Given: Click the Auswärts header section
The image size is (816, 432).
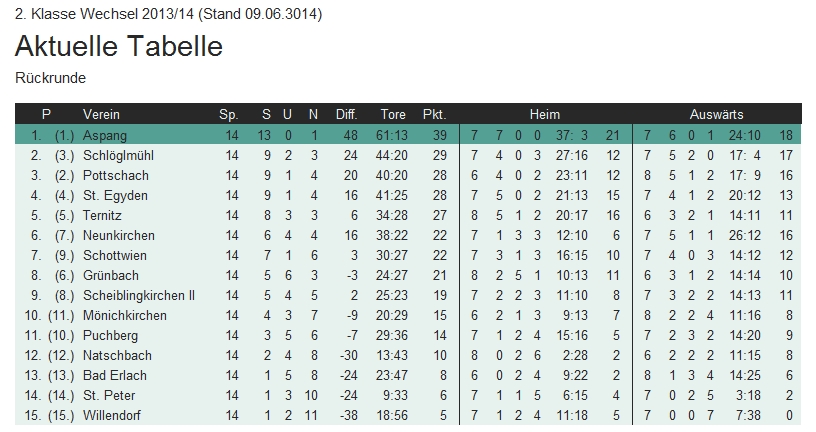Looking at the screenshot, I should pos(716,114).
